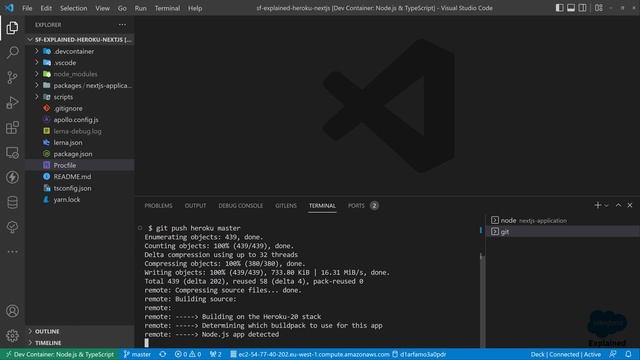Open the Search view icon
This screenshot has width=640, height=360.
[x=12, y=52]
